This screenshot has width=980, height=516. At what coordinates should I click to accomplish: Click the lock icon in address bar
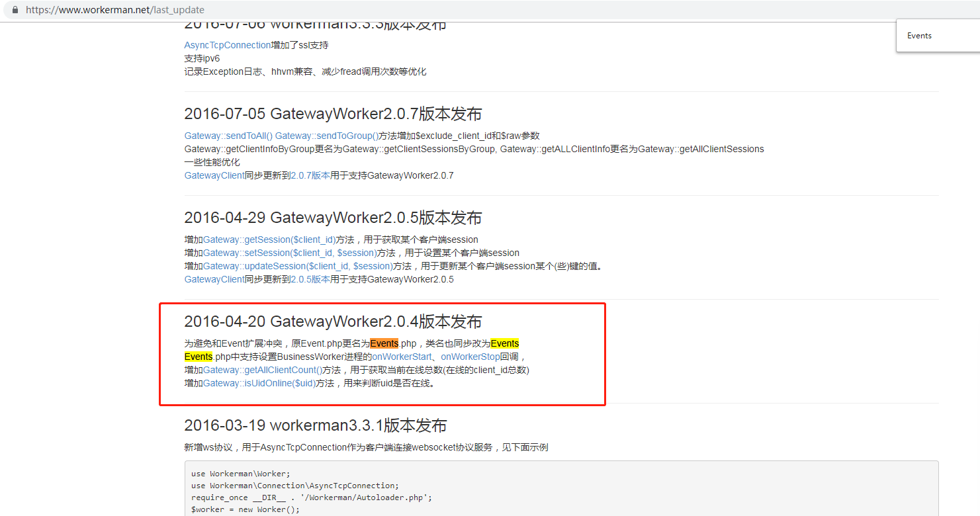click(15, 10)
